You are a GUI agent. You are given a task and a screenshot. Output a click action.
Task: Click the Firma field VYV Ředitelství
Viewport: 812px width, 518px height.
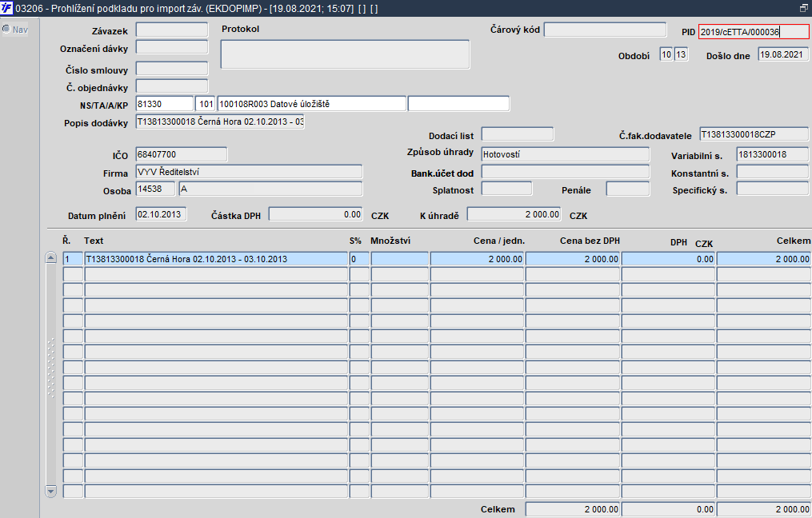pos(249,172)
